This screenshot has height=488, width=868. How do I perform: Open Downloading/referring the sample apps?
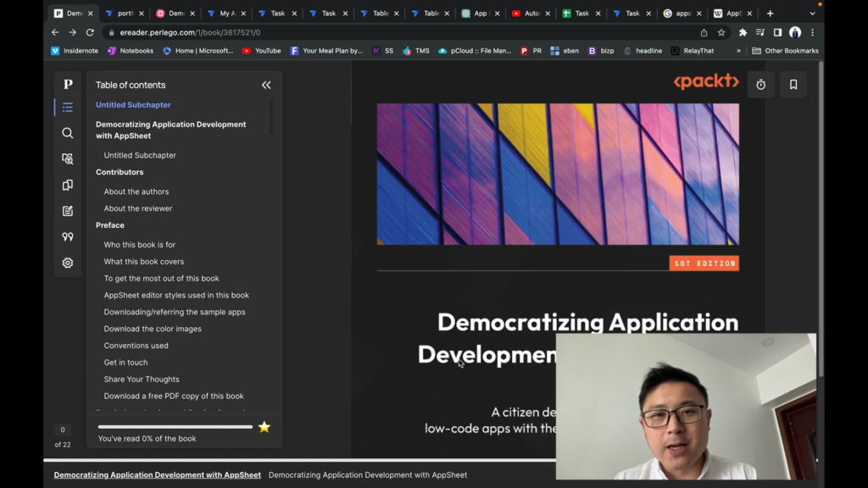175,312
